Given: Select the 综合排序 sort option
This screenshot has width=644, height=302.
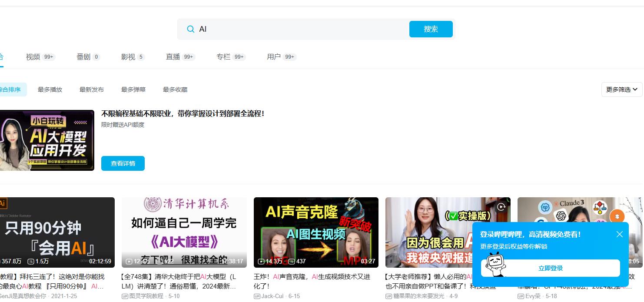Looking at the screenshot, I should (9, 90).
